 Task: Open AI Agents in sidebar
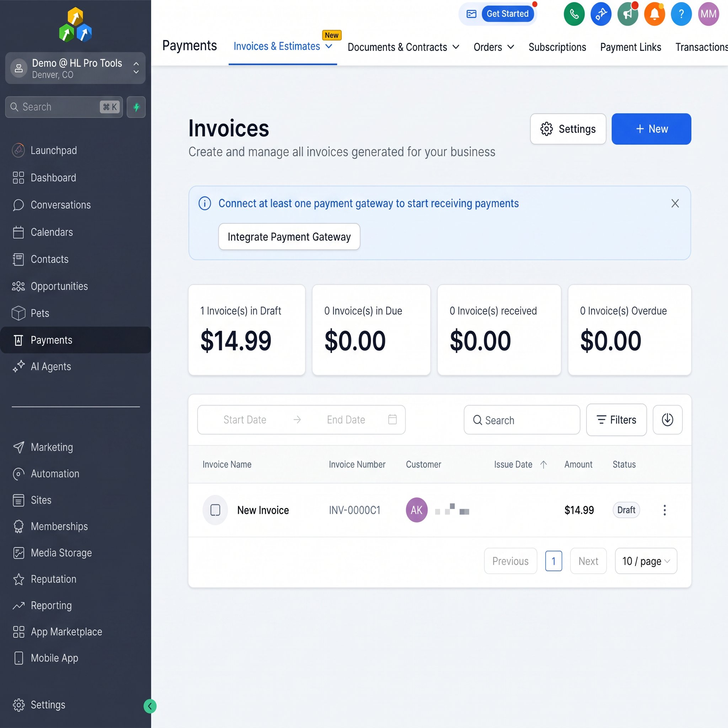[x=42, y=366]
